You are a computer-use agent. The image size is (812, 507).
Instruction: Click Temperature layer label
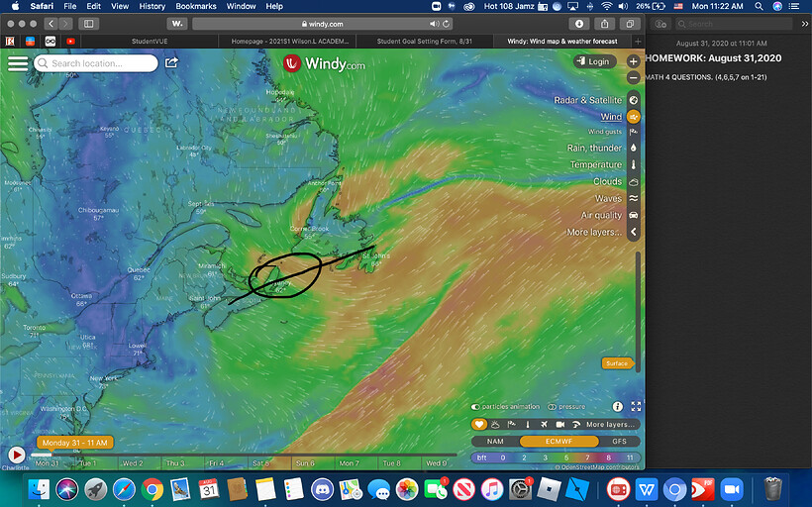596,164
